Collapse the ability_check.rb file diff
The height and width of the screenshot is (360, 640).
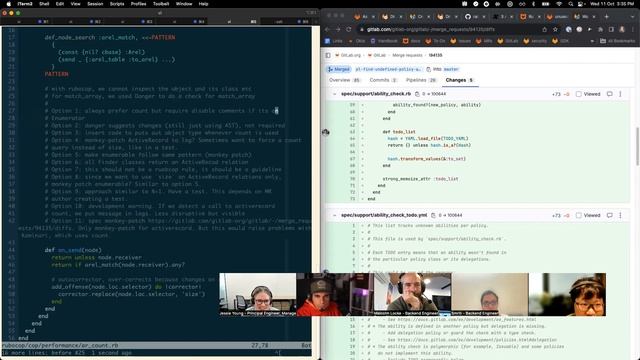[x=334, y=94]
